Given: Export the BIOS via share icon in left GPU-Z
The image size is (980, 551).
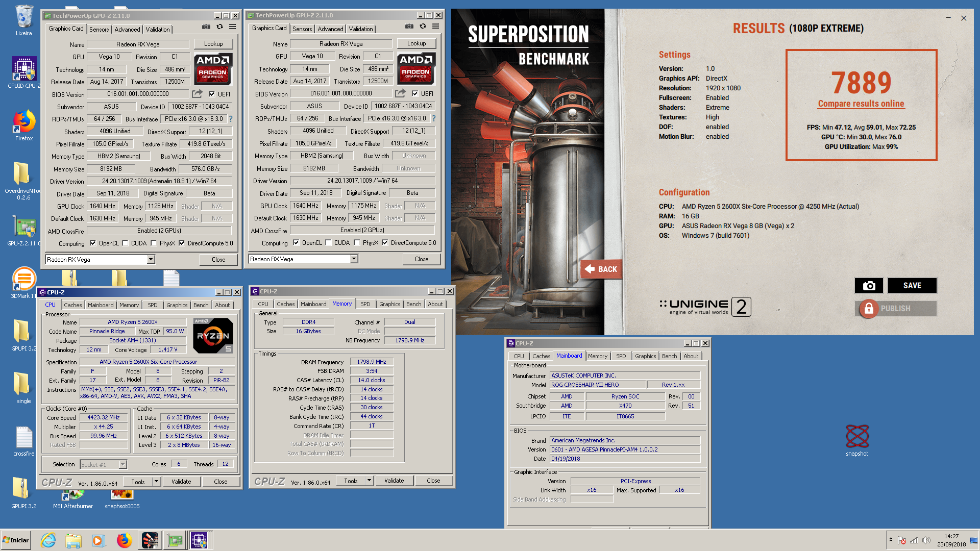Looking at the screenshot, I should click(197, 94).
